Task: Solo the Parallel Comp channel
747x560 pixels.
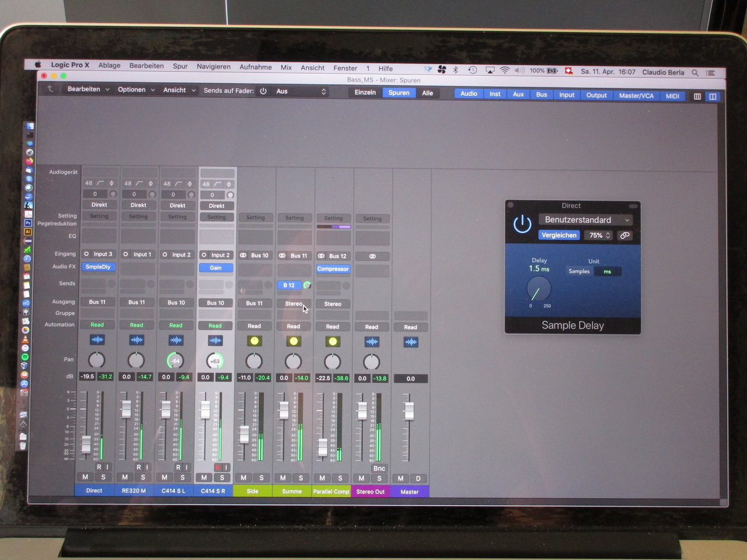Action: [x=340, y=478]
